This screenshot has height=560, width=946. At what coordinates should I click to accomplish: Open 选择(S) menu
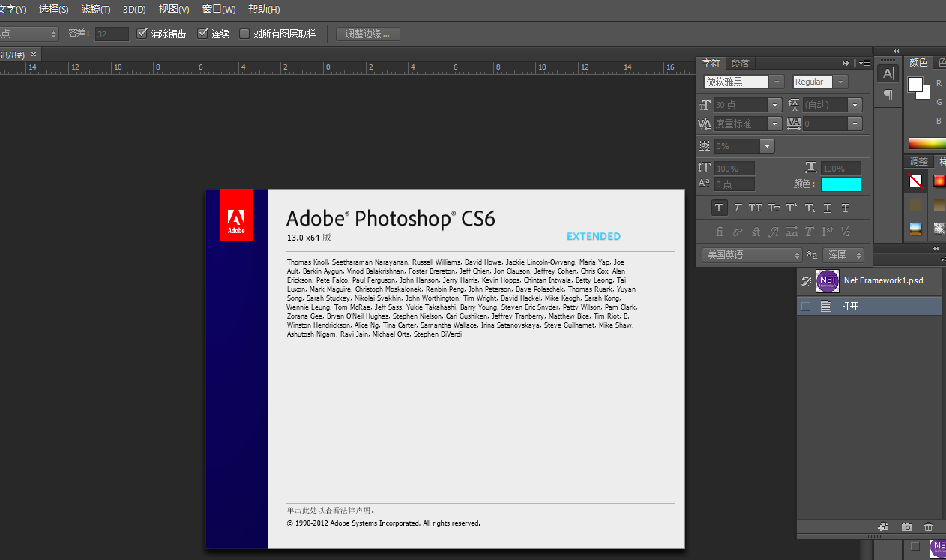(53, 9)
